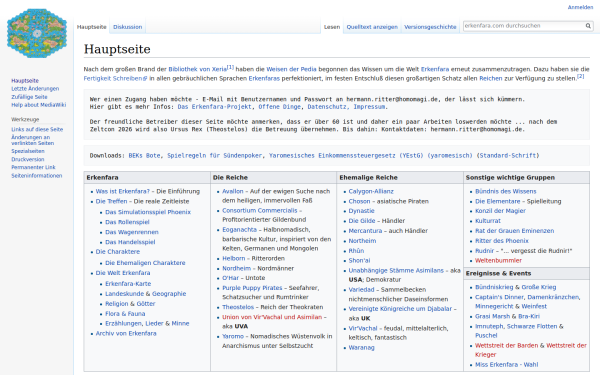Open the Permanenter Link entry
600x375 pixels.
(33, 167)
